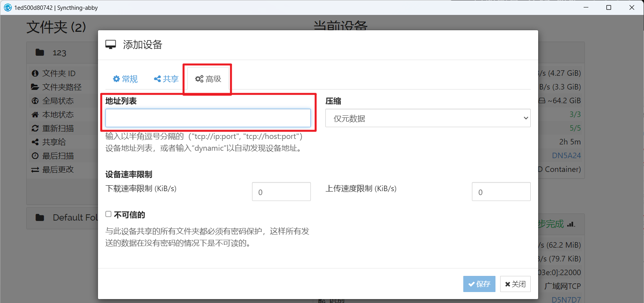
Task: Click the Syncthing logo in title bar
Action: click(8, 7)
